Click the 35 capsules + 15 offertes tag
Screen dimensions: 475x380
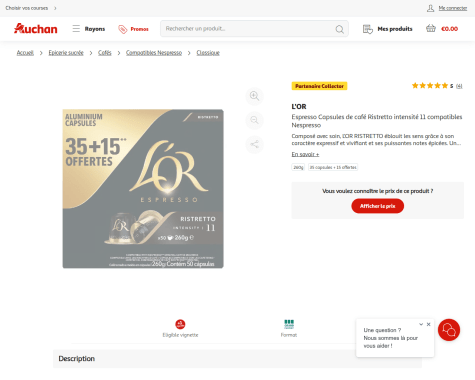click(333, 167)
